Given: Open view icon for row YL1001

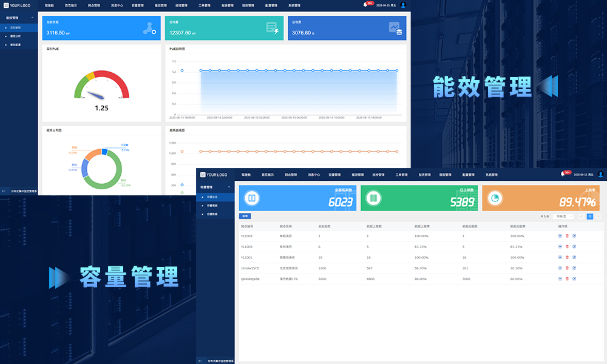Looking at the screenshot, I should (560, 257).
